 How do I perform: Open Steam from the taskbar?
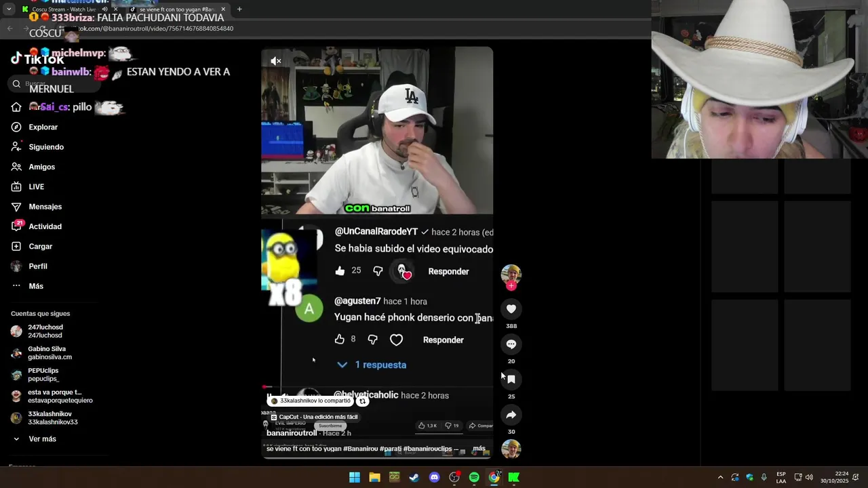(414, 477)
